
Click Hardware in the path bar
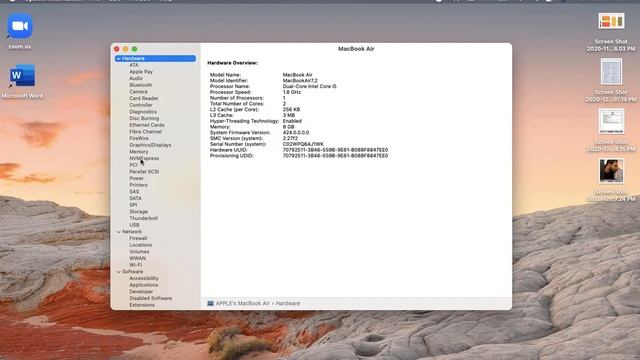288,303
